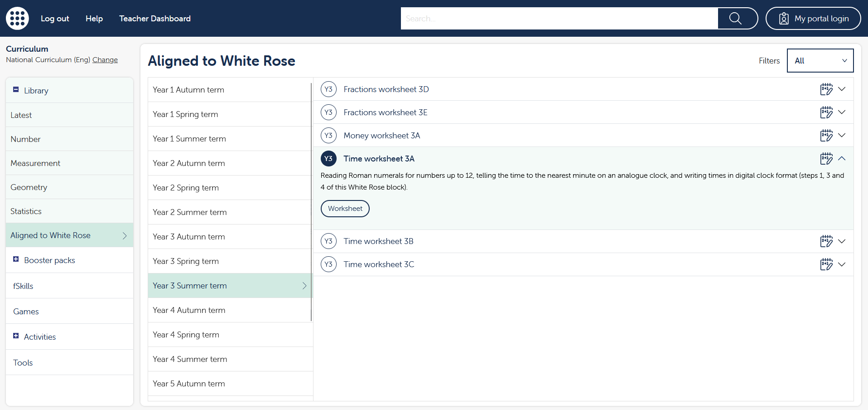Select Year 1 Spring term
The image size is (868, 410).
coord(230,114)
